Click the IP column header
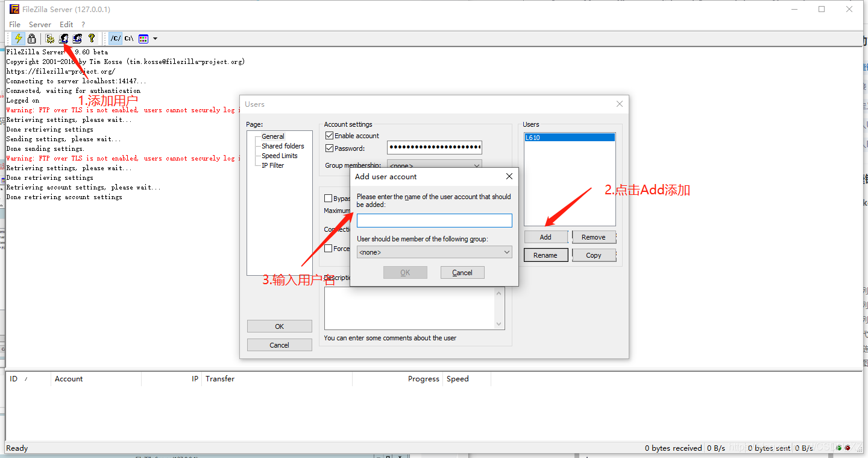This screenshot has width=868, height=458. [x=172, y=379]
